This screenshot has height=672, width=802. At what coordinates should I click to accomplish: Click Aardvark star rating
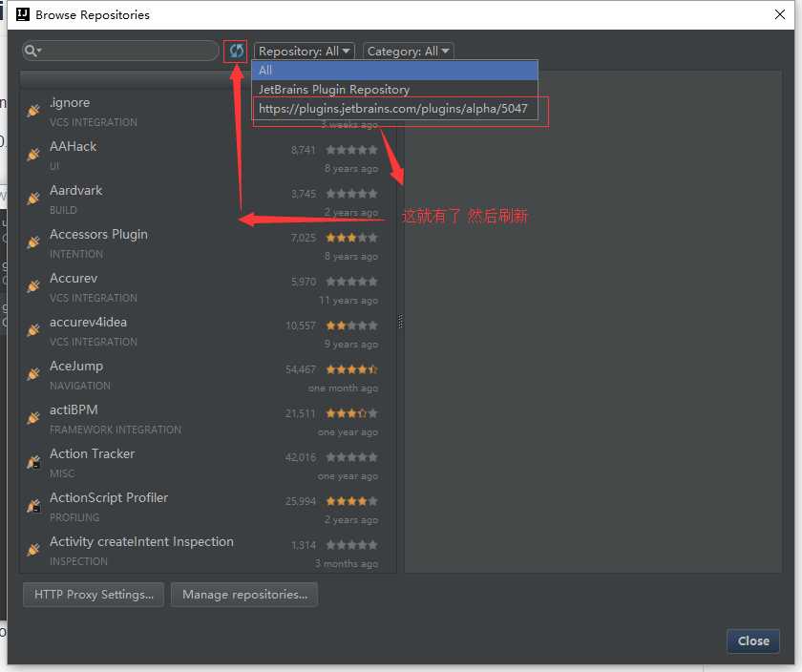pos(352,194)
